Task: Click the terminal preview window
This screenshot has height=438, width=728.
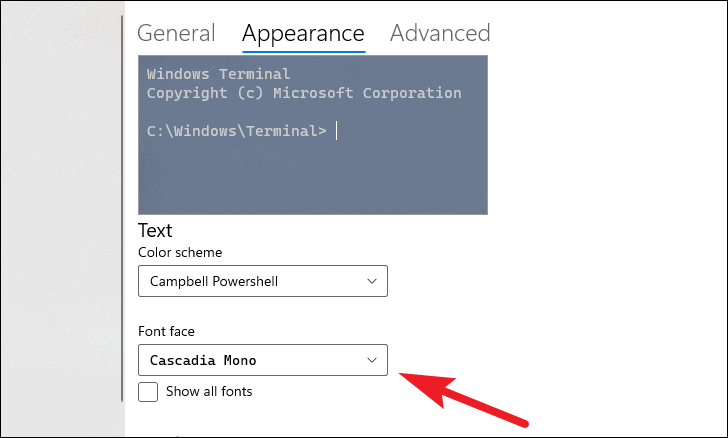Action: click(313, 135)
